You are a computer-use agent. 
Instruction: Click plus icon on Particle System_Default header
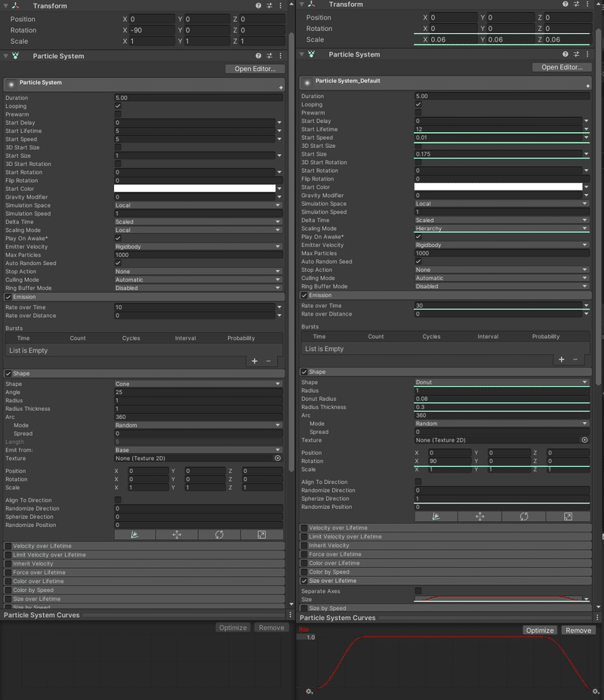click(588, 86)
